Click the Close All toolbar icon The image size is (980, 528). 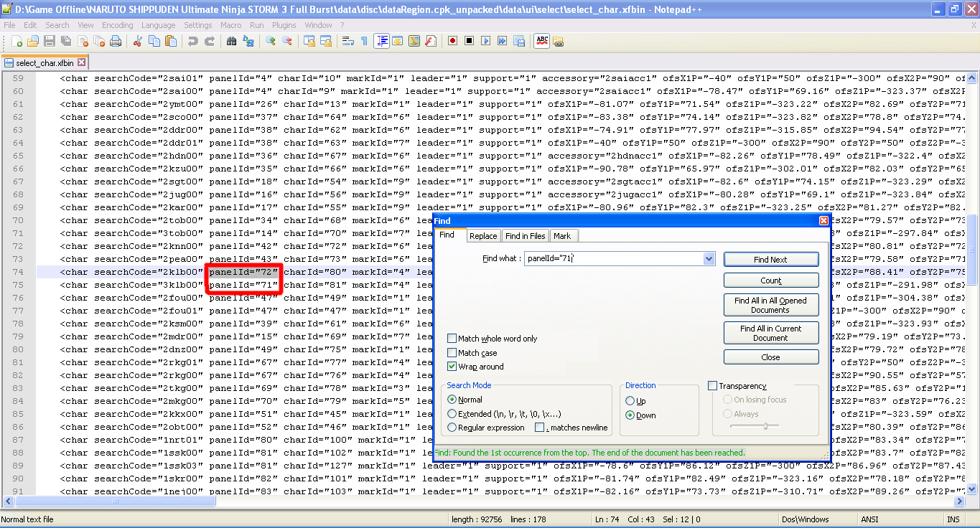coord(99,41)
